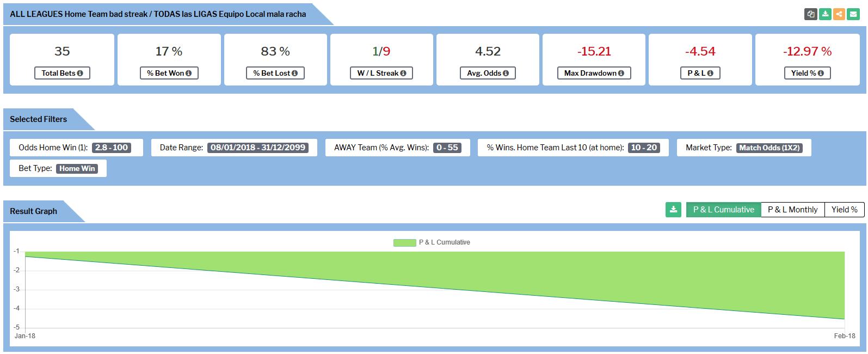Click the copy strategy icon at top right
The height and width of the screenshot is (354, 868).
(811, 14)
